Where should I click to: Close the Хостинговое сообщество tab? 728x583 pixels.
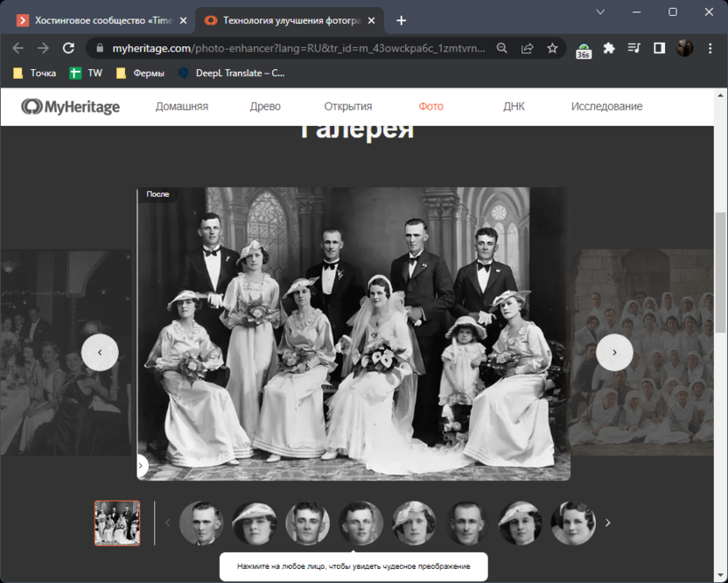click(x=184, y=20)
